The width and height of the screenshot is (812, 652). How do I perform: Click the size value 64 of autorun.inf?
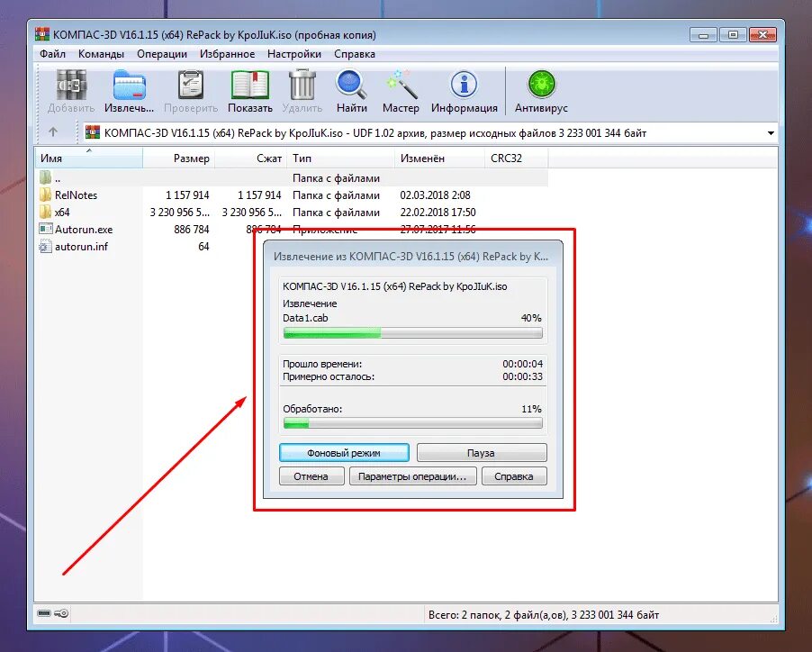point(203,247)
